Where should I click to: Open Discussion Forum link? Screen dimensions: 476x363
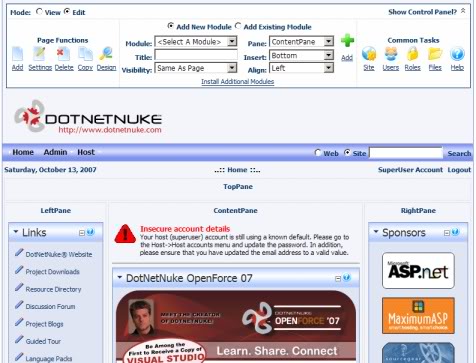pos(50,306)
